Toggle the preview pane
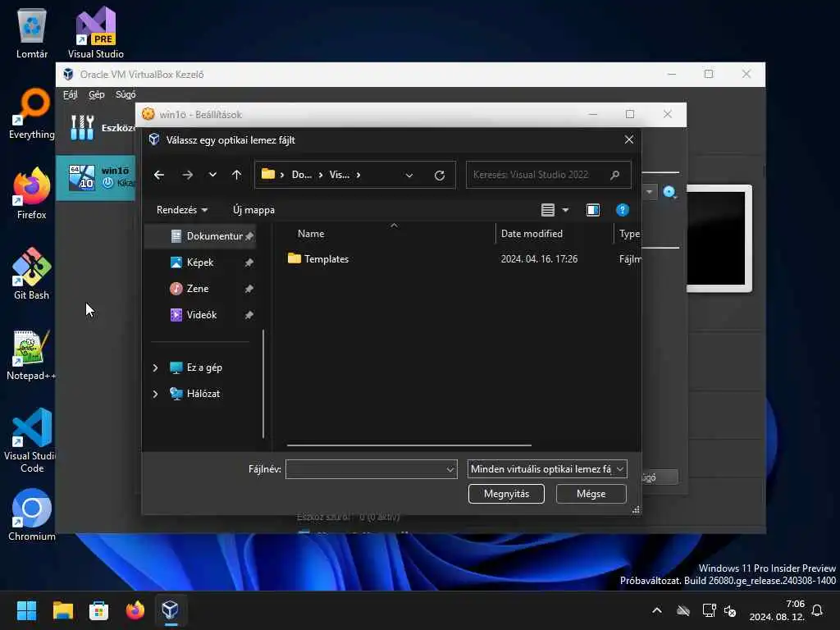 coord(593,210)
